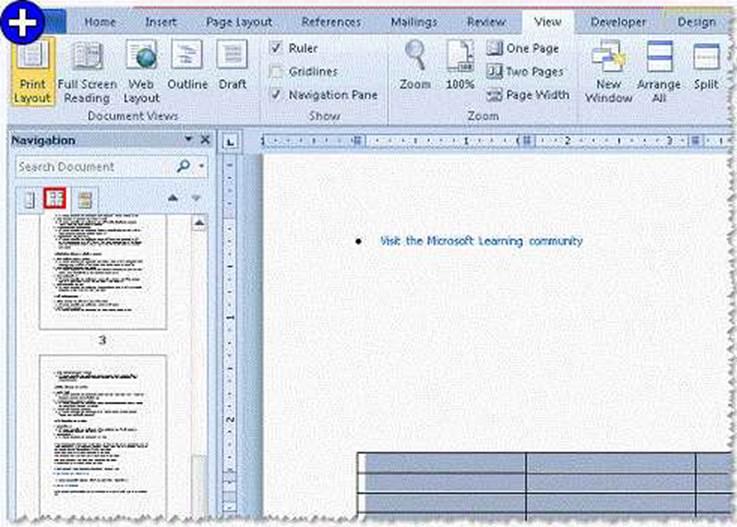
Task: Expand search options dropdown beside magnifier
Action: (x=202, y=167)
